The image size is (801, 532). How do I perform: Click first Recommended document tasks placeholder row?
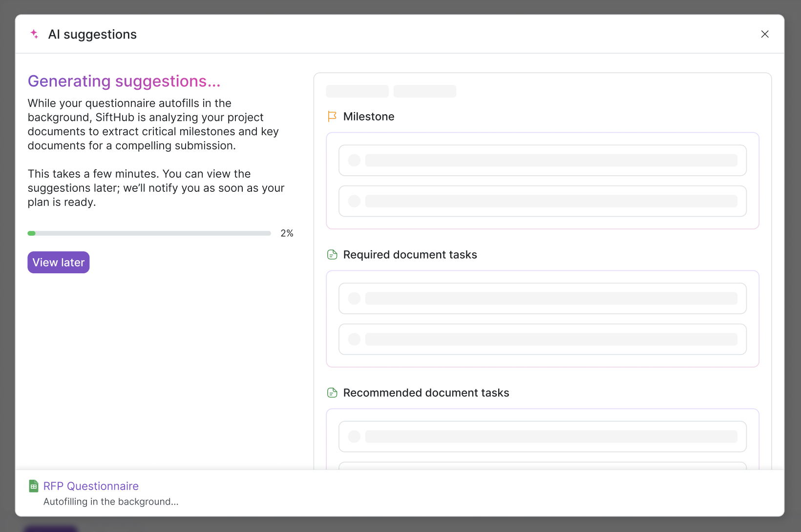542,436
